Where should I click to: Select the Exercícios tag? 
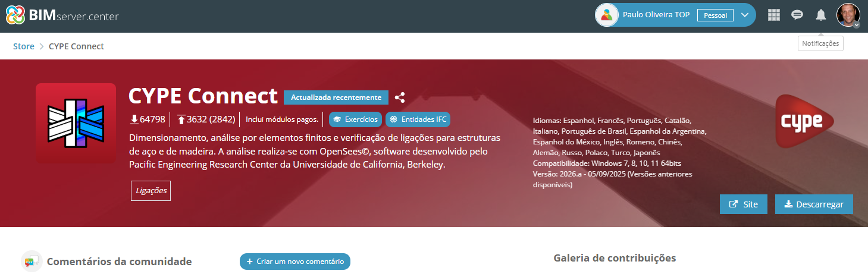(x=355, y=119)
